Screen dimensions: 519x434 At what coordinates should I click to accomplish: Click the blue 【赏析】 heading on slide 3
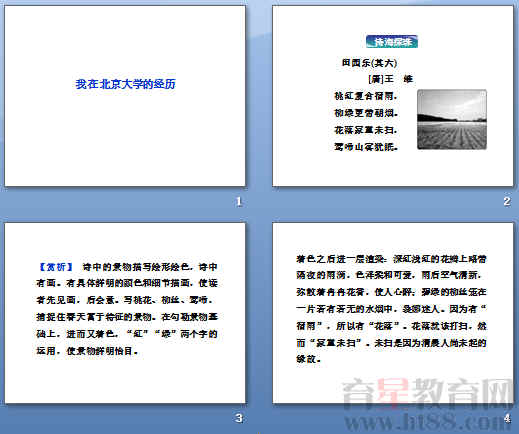56,267
